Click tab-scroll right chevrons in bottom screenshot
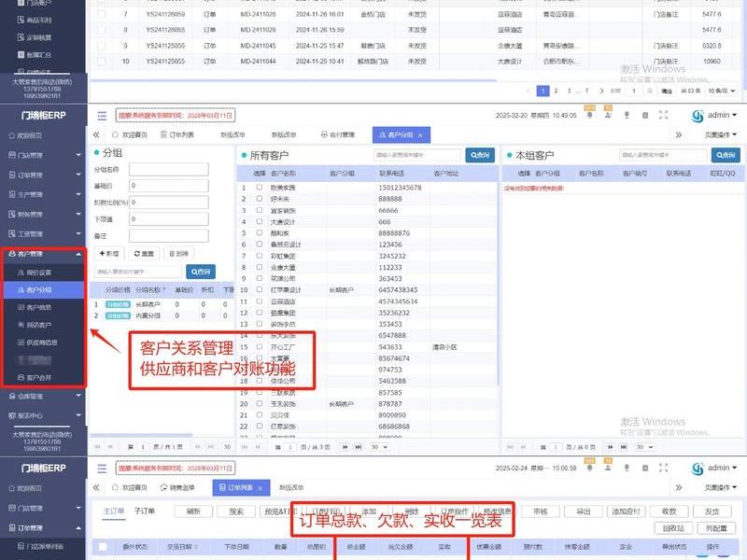This screenshot has width=747, height=560. (679, 487)
